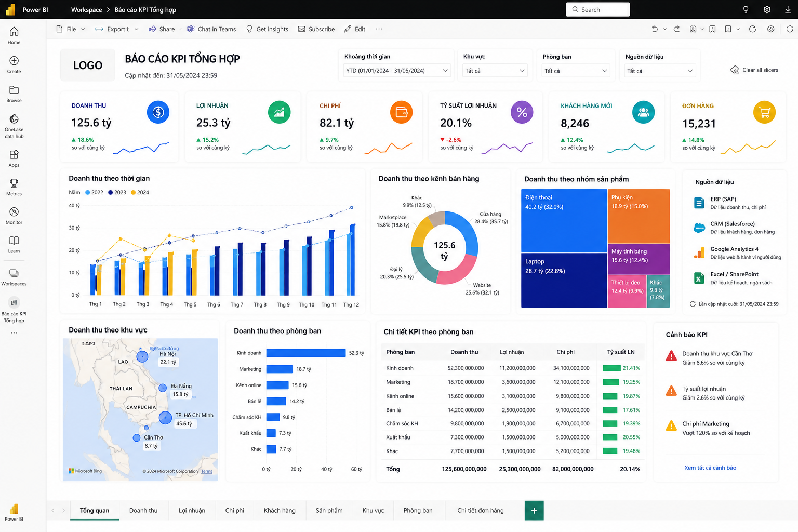798x532 pixels.
Task: Click the Share button in the toolbar
Action: coord(162,29)
